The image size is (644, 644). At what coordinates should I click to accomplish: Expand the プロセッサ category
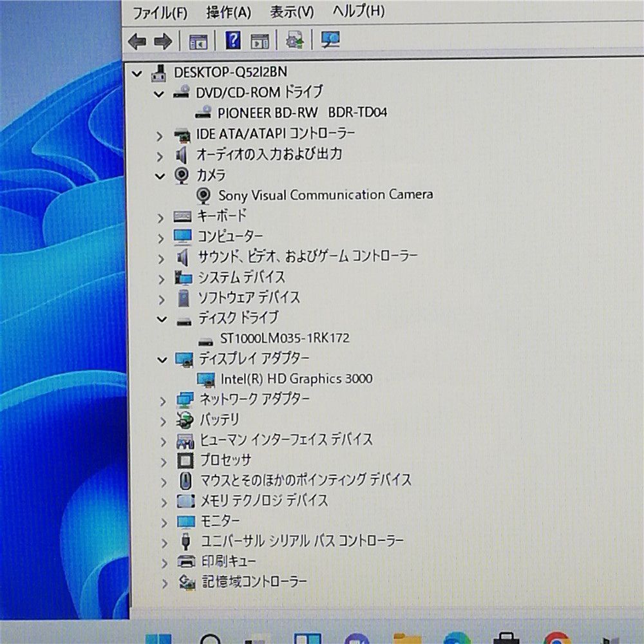(164, 462)
